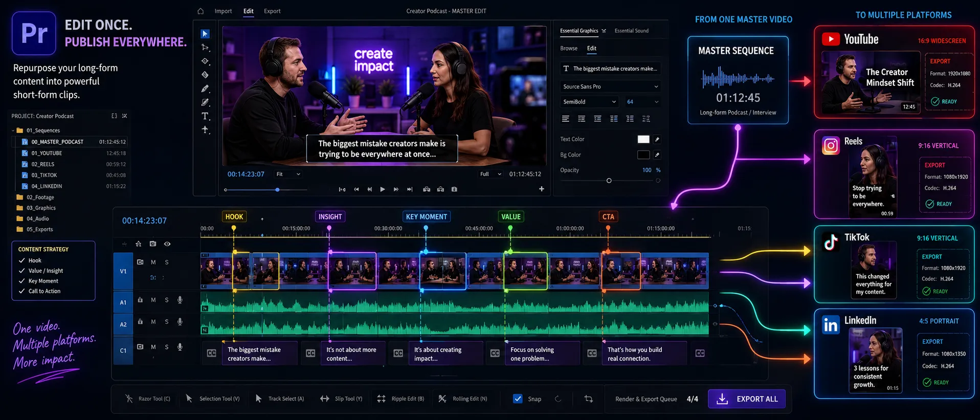This screenshot has width=980, height=420.
Task: Click the CC icon before the "biggest mistake" caption
Action: pos(211,353)
